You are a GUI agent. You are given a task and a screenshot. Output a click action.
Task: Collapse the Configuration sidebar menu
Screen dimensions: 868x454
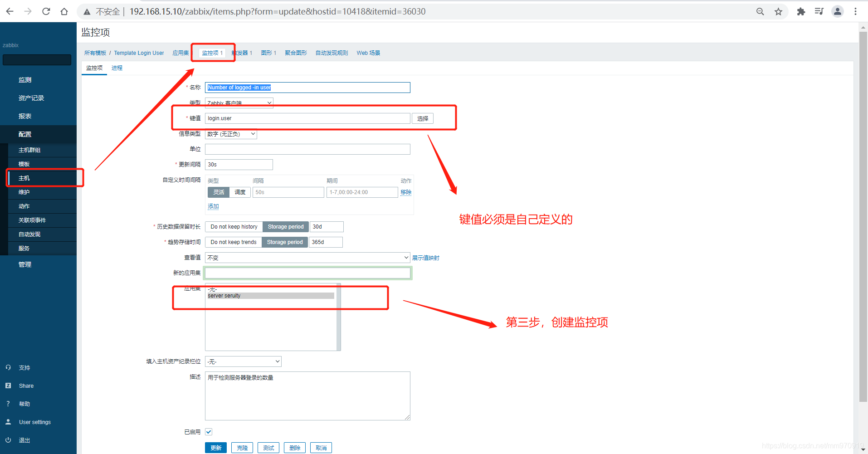coord(25,134)
